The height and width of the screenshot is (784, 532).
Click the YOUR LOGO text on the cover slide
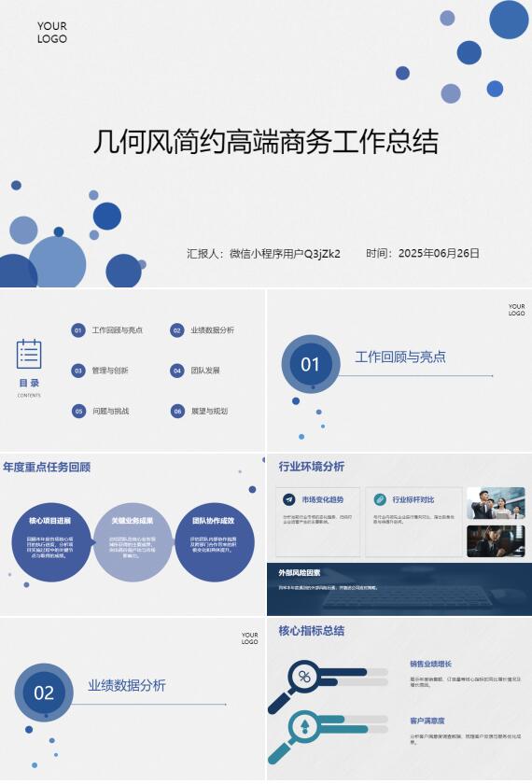coord(52,33)
